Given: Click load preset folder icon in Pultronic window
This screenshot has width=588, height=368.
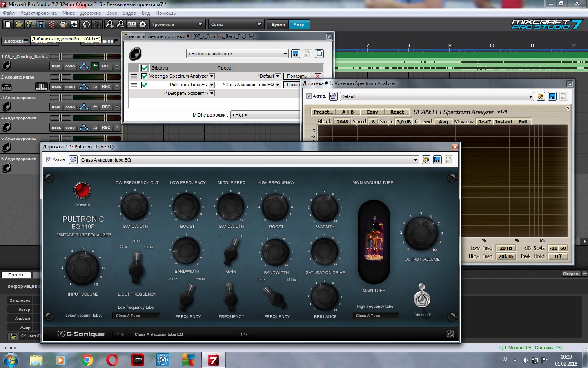Looking at the screenshot, I should click(x=426, y=159).
